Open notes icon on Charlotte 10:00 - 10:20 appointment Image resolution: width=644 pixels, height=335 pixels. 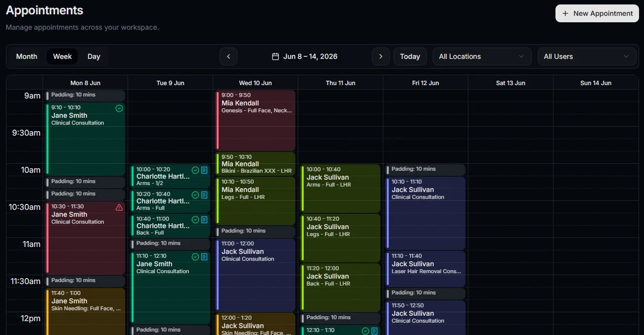pyautogui.click(x=204, y=170)
